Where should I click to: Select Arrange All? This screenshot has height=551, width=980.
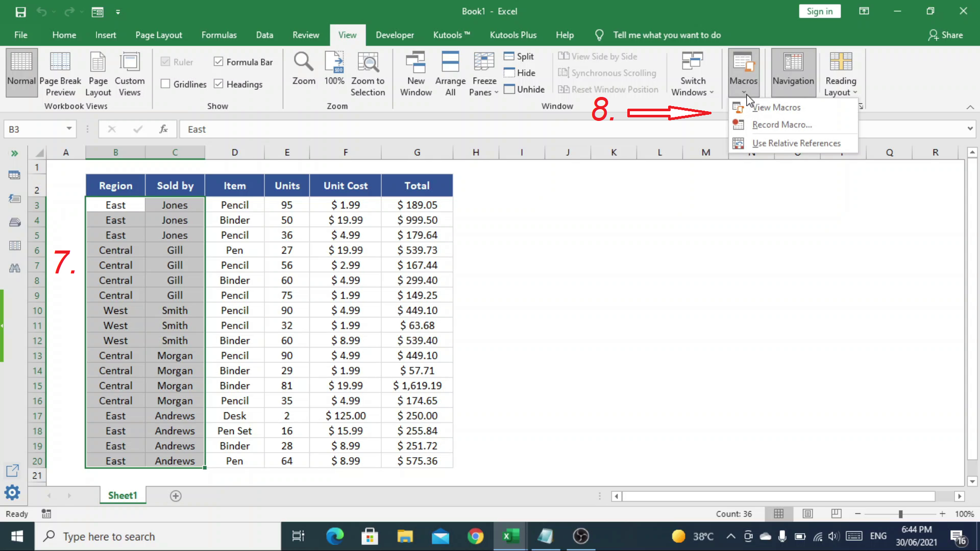(450, 73)
